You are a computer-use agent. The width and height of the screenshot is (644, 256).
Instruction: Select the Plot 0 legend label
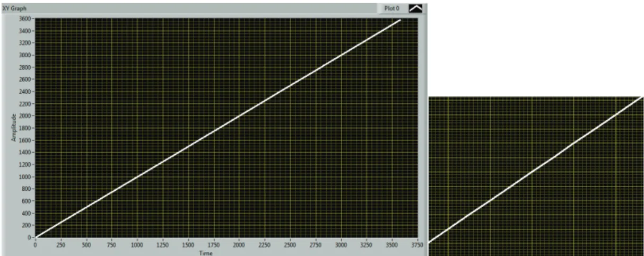pos(391,9)
